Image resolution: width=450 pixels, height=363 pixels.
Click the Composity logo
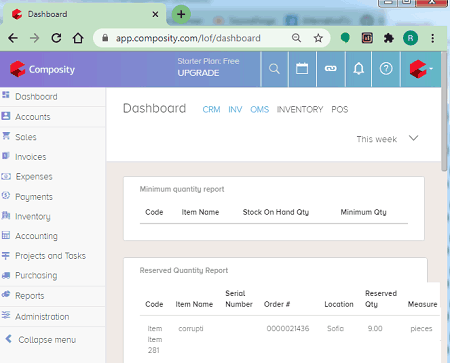42,69
